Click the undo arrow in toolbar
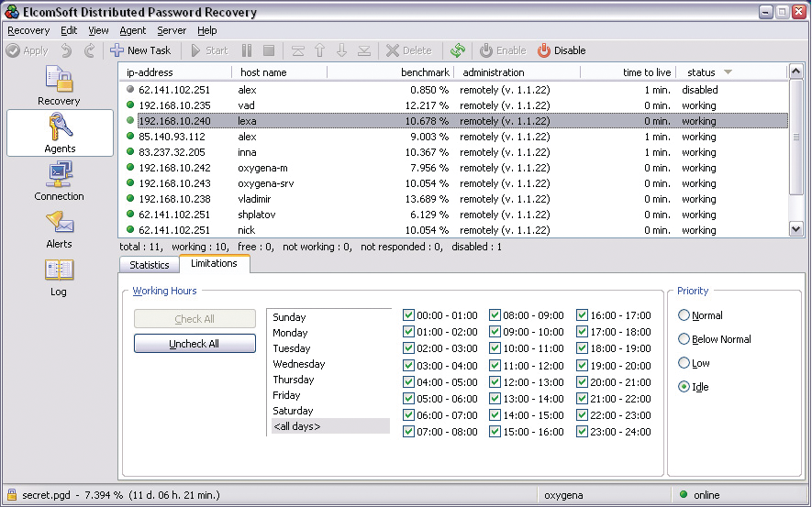The image size is (812, 507). (66, 50)
